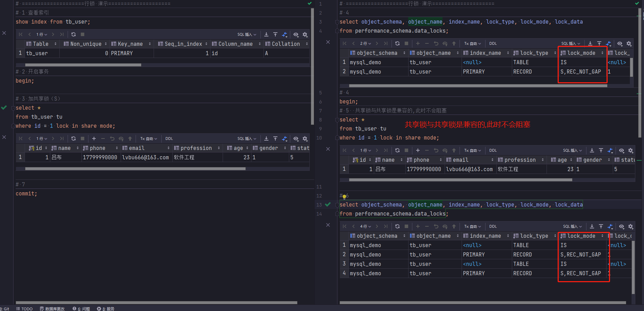This screenshot has width=644, height=311.
Task: Open settings gear for the show index result
Action: tap(305, 34)
